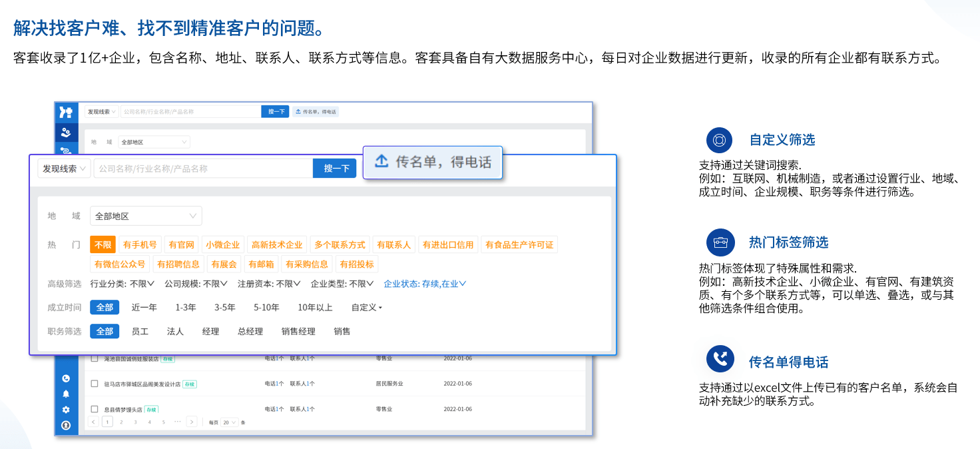Expand the 公司规模 filter
This screenshot has width=980, height=449.
pos(197,283)
